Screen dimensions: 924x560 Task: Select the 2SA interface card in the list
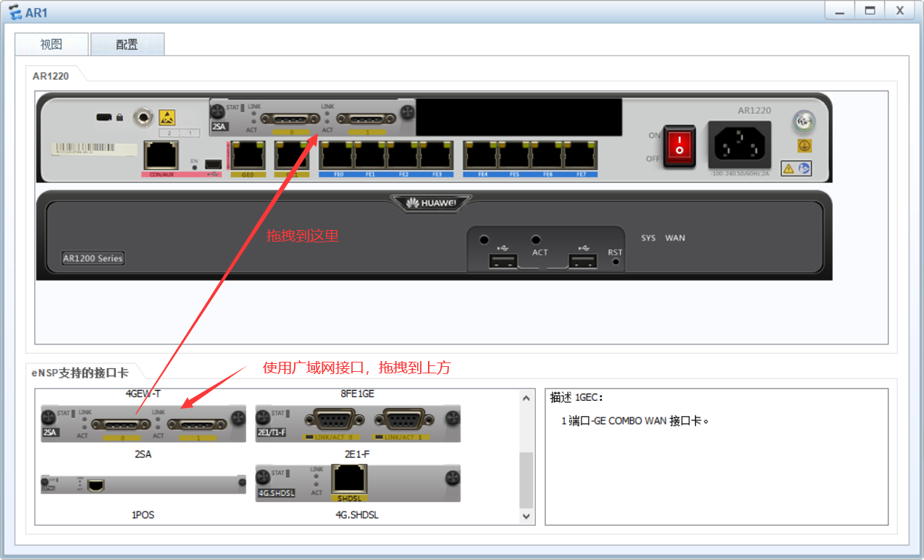(x=143, y=423)
